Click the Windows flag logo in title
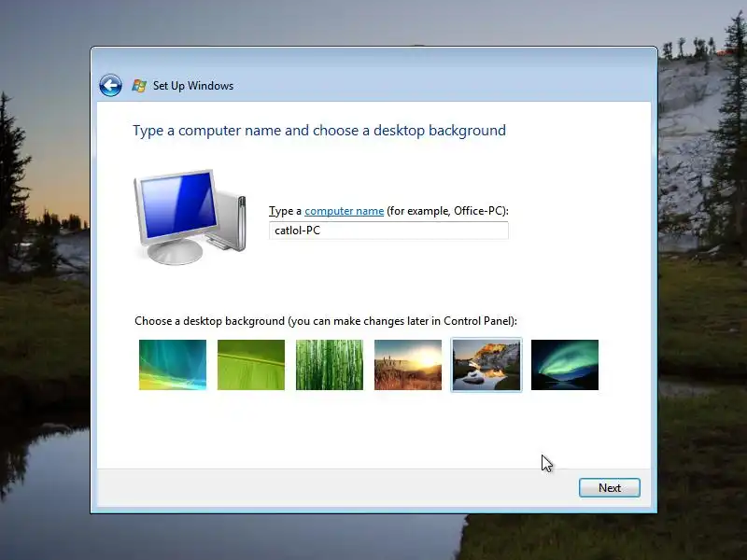747x560 pixels. click(139, 86)
